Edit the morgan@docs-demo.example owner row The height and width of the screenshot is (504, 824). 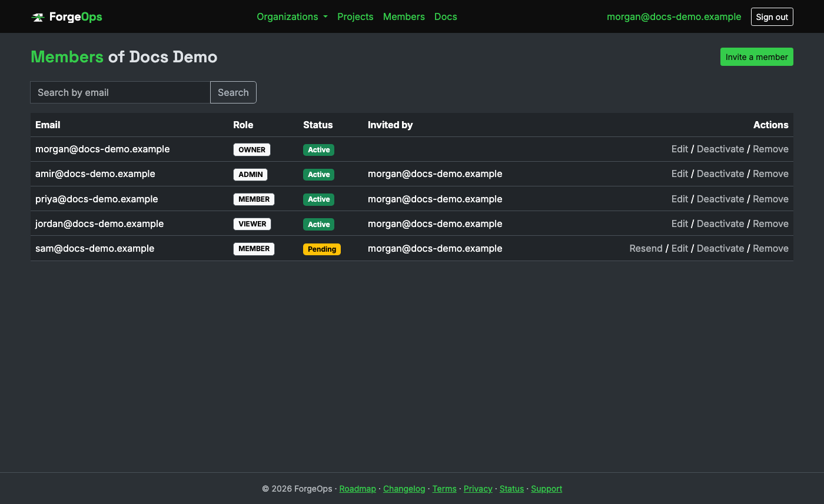point(680,149)
